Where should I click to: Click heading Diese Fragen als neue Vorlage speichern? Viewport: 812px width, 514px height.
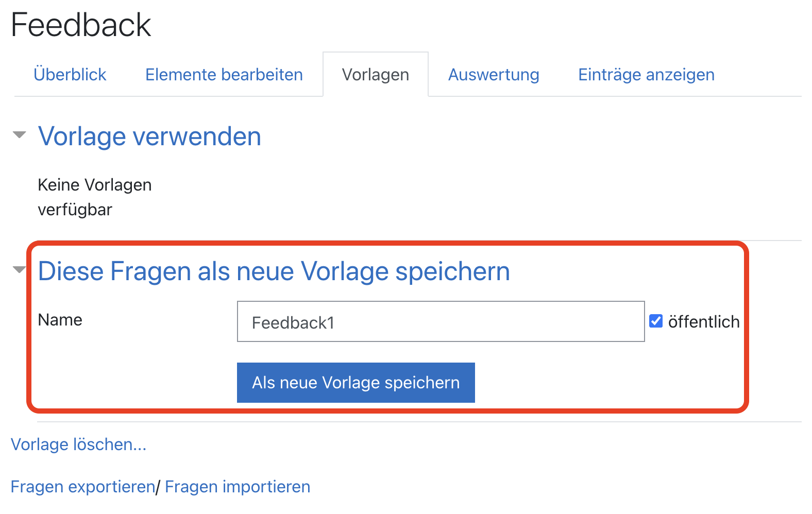point(274,271)
